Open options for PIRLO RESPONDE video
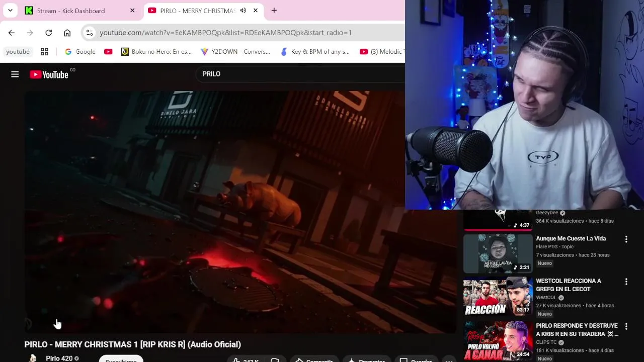Image resolution: width=644 pixels, height=362 pixels. [x=626, y=327]
